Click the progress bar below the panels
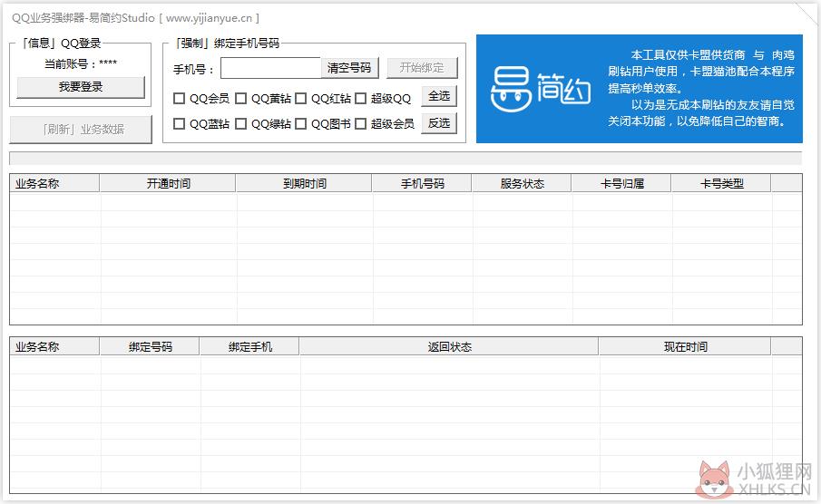Viewport: 821px width, 504px height. [x=406, y=159]
